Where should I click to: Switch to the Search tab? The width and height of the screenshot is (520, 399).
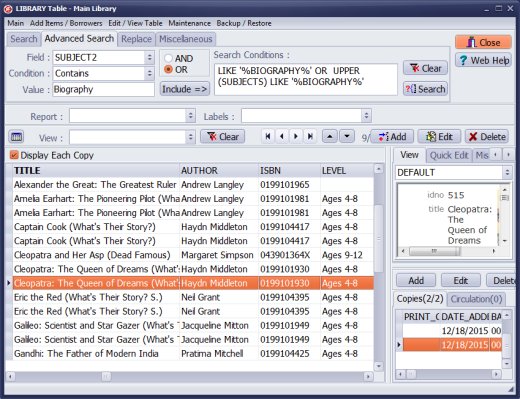coord(24,39)
